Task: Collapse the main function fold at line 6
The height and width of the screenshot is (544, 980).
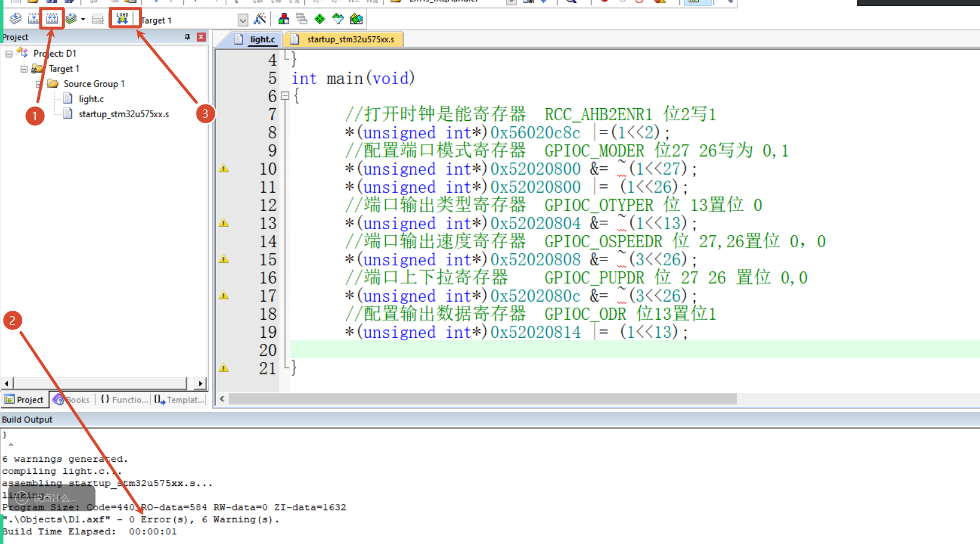Action: click(284, 96)
